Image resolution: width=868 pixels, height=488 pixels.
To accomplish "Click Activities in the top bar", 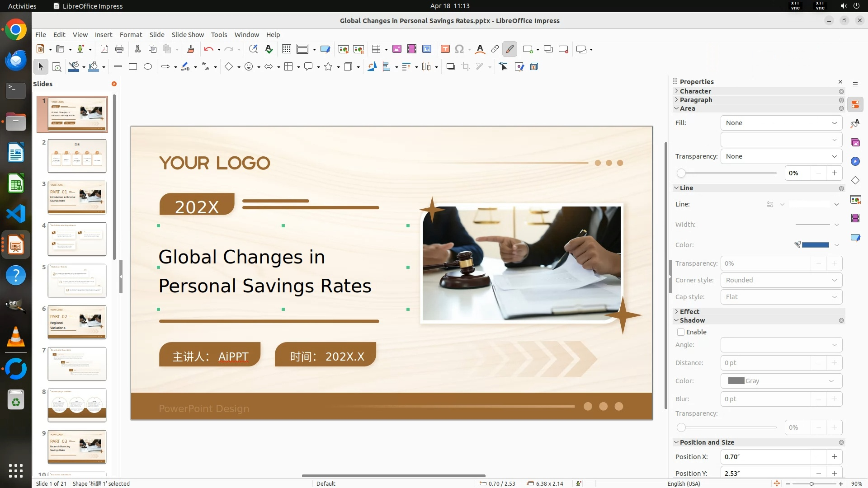I will (22, 6).
